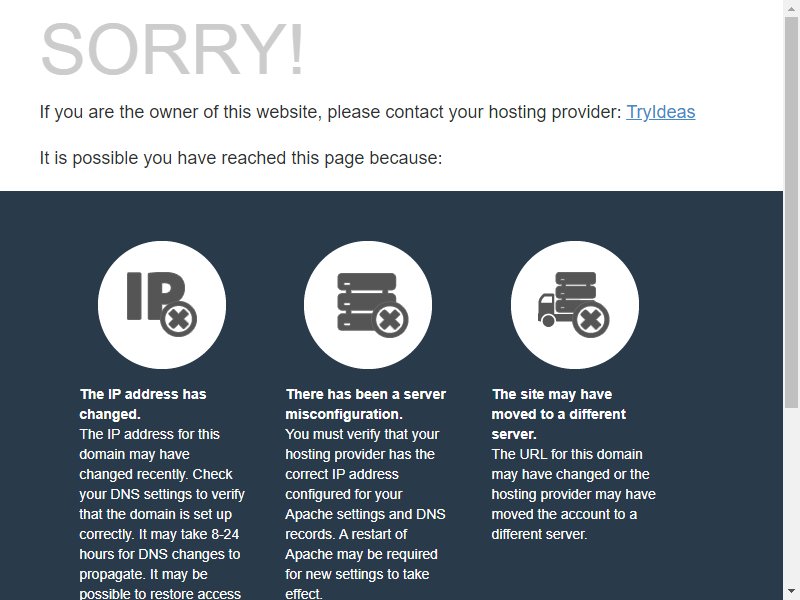Image resolution: width=800 pixels, height=600 pixels.
Task: Click the truck moving server icon
Action: click(x=574, y=305)
